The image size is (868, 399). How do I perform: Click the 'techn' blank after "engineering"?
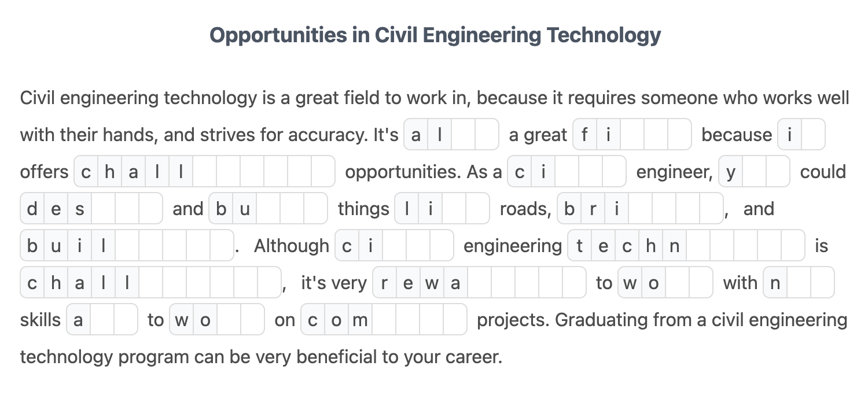pos(686,246)
